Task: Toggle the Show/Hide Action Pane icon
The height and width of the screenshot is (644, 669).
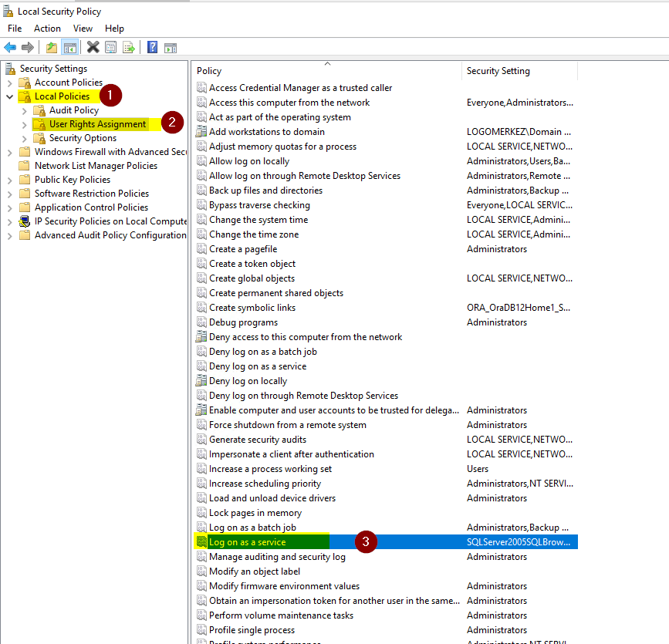Action: click(x=171, y=48)
